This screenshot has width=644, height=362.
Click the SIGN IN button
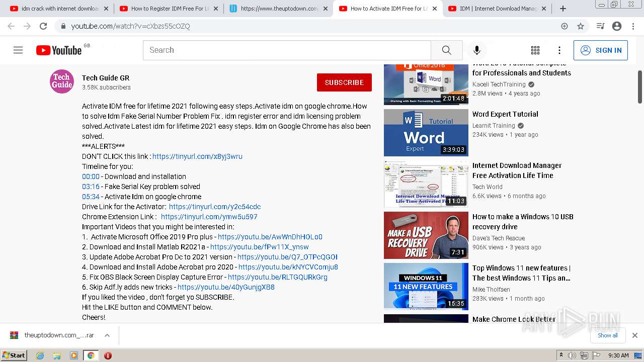point(601,50)
